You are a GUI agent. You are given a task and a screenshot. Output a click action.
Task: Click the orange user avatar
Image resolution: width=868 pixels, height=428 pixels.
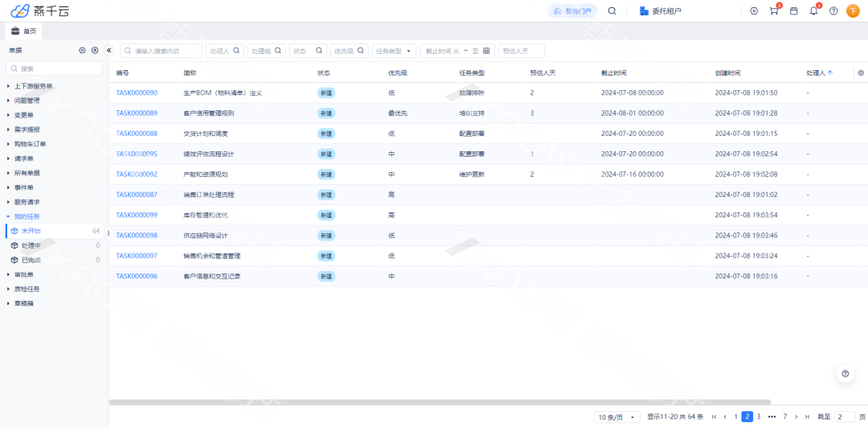pos(854,11)
